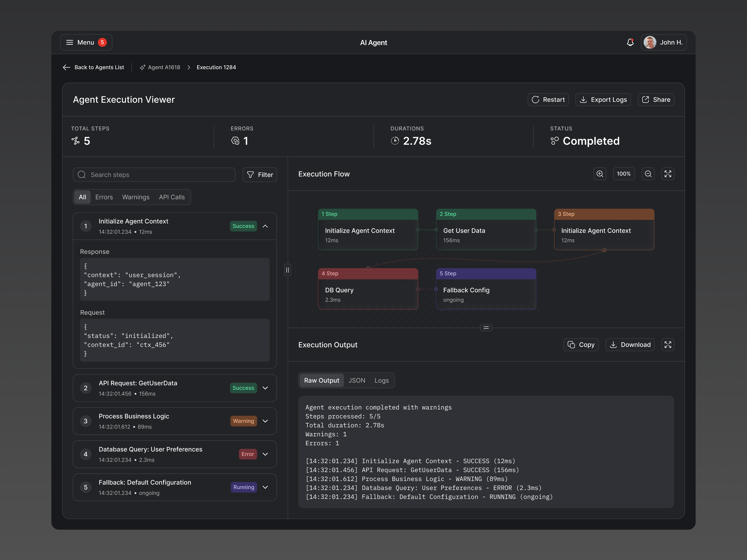Switch to Errors tab
This screenshot has width=747, height=560.
104,197
